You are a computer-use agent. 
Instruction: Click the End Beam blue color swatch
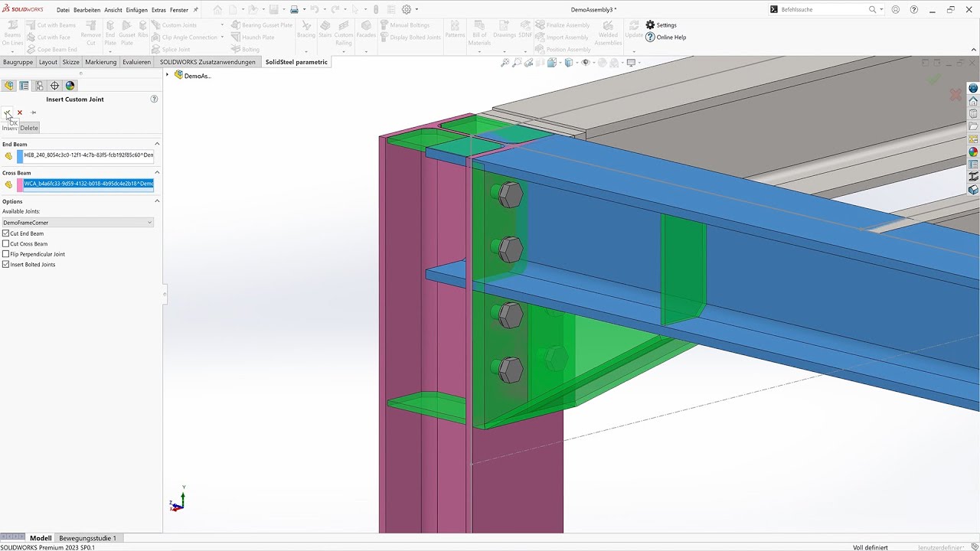pos(20,155)
